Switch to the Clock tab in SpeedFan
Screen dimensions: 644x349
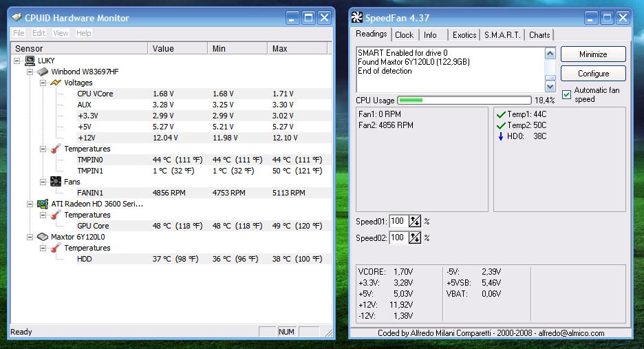[404, 35]
